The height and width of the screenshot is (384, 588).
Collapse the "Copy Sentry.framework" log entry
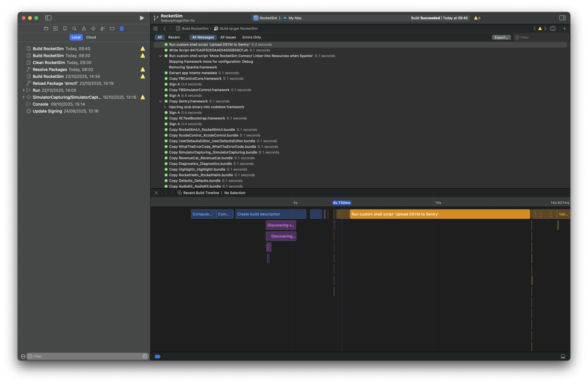coord(160,101)
